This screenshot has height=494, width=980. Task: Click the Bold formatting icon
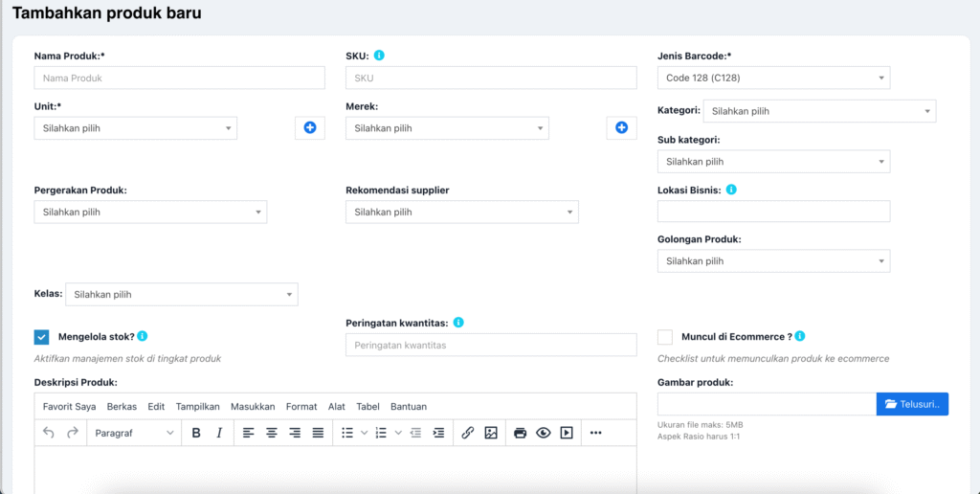[196, 433]
